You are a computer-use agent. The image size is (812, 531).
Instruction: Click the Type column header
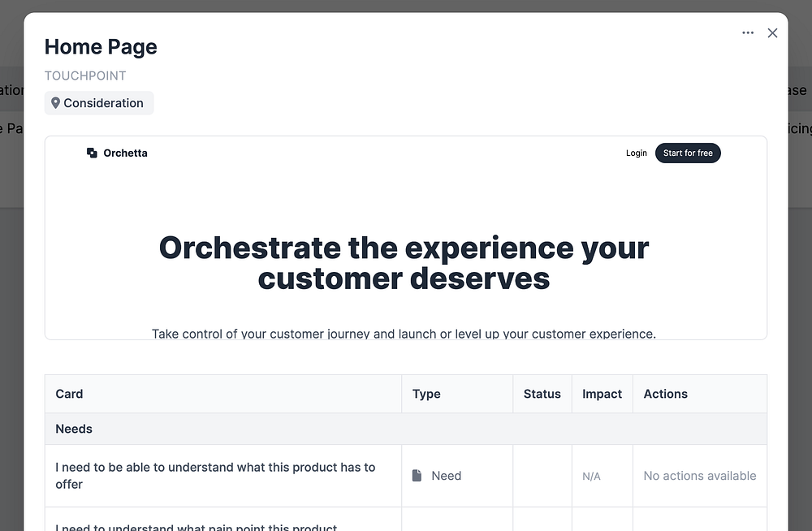[426, 394]
